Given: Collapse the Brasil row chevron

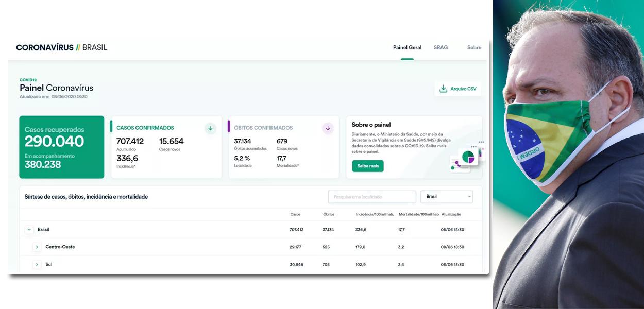Looking at the screenshot, I should click(29, 230).
